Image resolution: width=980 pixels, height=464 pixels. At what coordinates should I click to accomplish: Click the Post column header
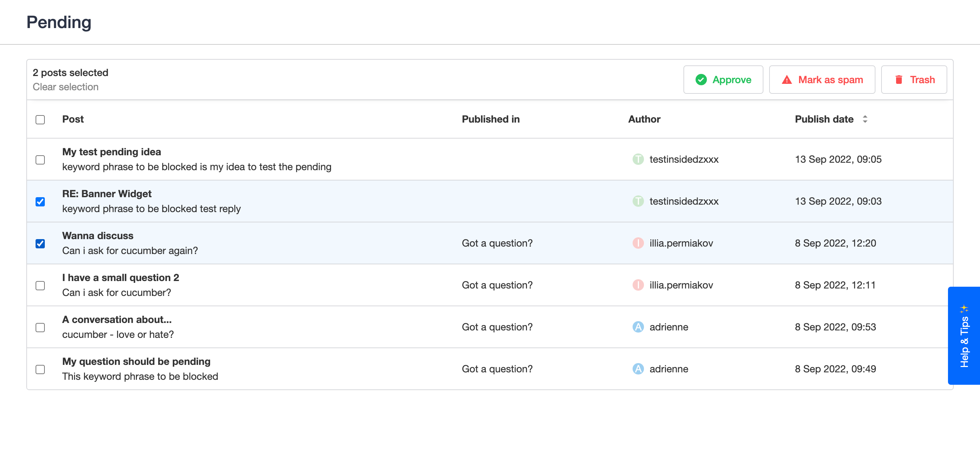click(73, 119)
